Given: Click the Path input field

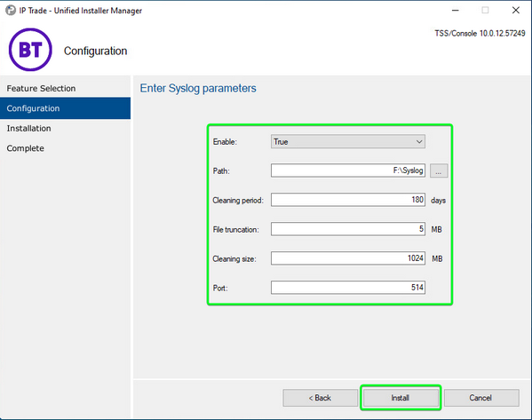Looking at the screenshot, I should click(x=348, y=170).
